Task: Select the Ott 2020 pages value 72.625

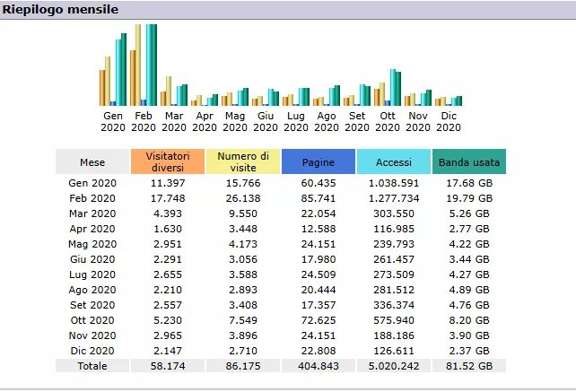Action: click(x=318, y=319)
